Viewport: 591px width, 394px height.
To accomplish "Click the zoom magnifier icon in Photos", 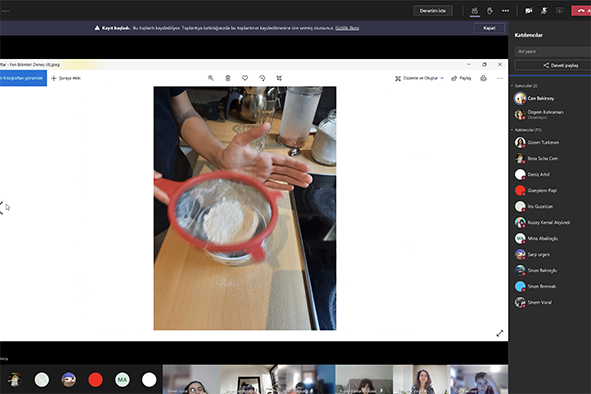I will coord(211,78).
